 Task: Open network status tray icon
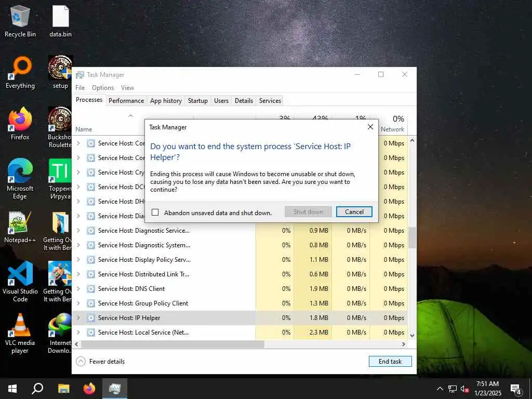(x=453, y=389)
